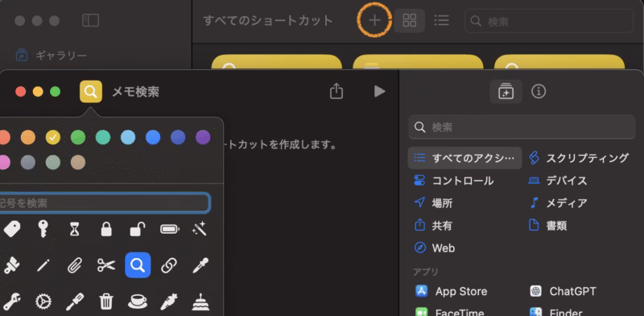Click the action 検索 search field
The image size is (644, 316).
point(522,127)
